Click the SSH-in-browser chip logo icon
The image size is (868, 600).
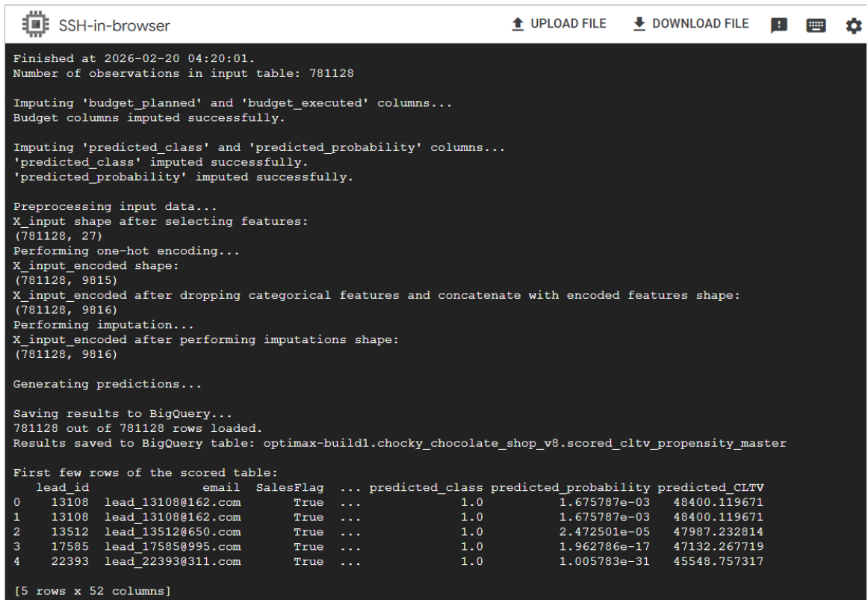click(x=35, y=25)
